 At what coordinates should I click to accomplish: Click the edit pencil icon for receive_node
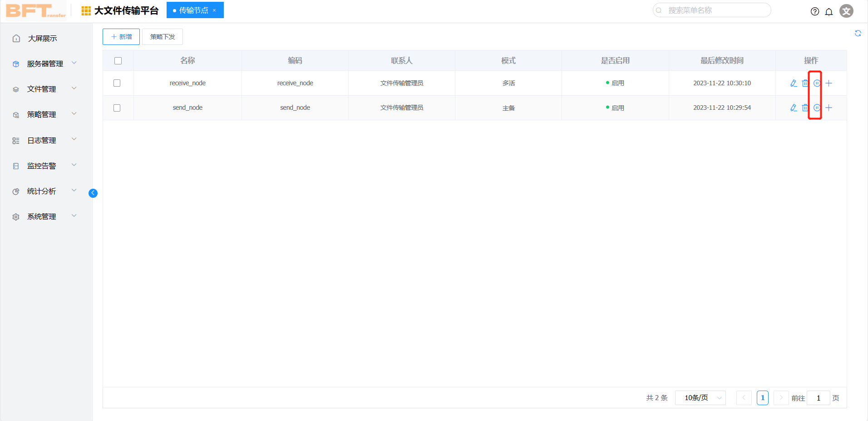[x=794, y=83]
